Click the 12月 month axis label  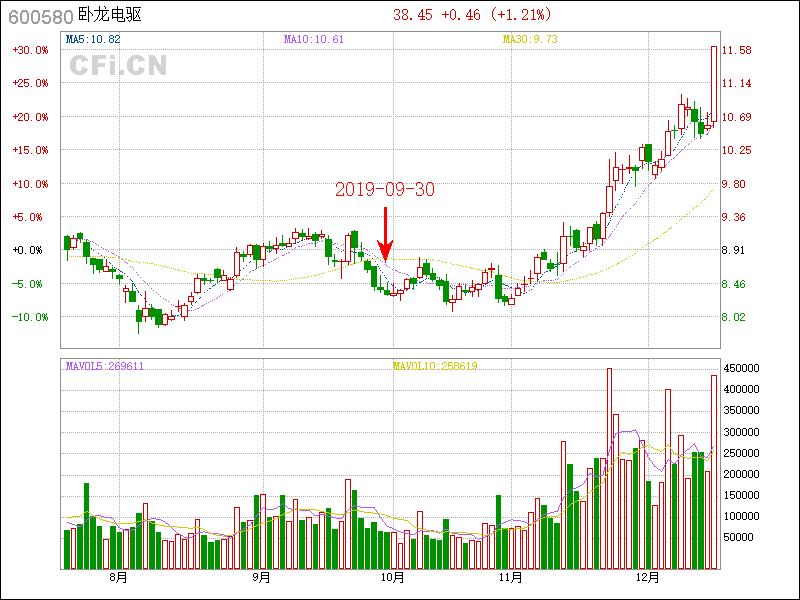(x=648, y=577)
